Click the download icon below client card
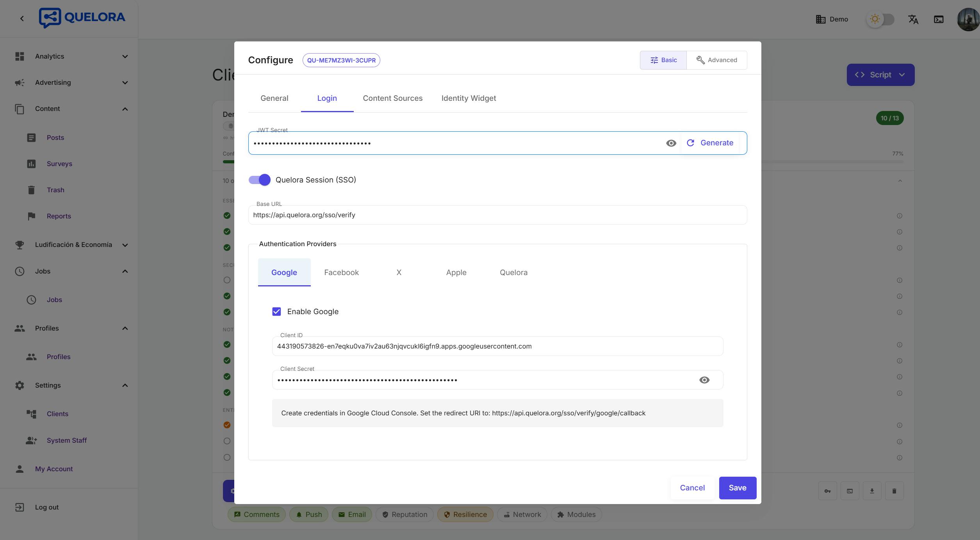 pos(872,491)
